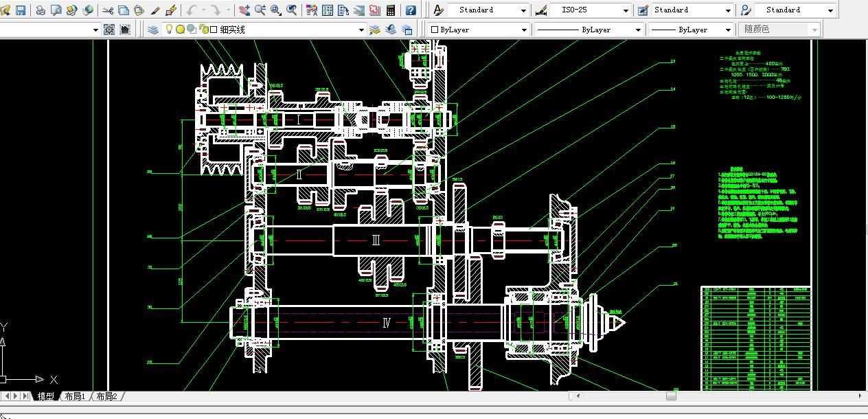Open the Help question mark icon
This screenshot has height=419, width=868.
pyautogui.click(x=411, y=10)
